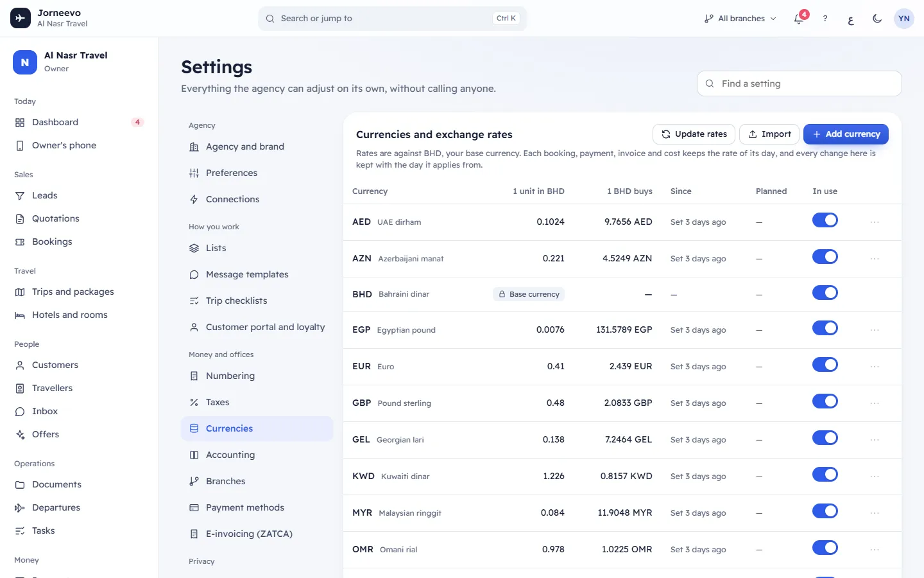
Task: Click the Find a setting field
Action: tap(800, 83)
